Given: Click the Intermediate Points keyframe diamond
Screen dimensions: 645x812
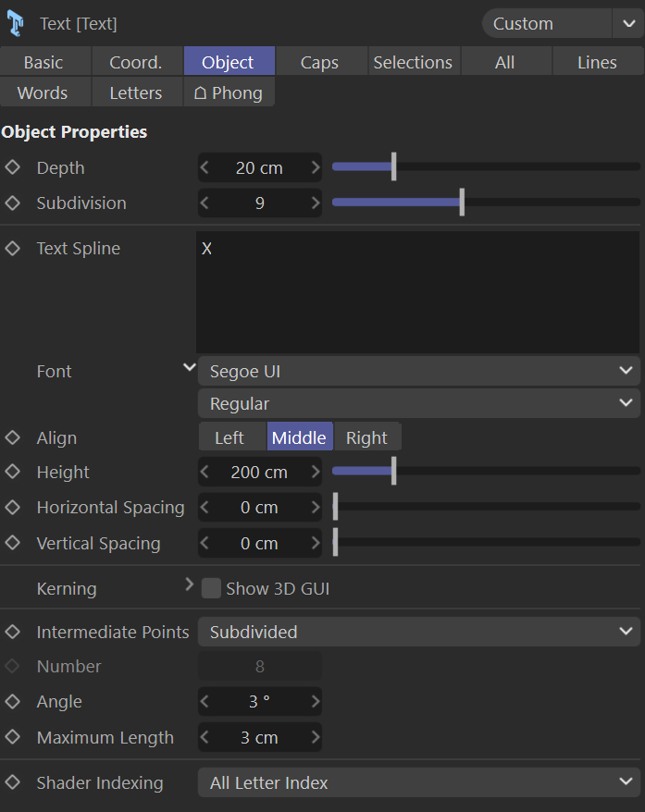Looking at the screenshot, I should pos(13,632).
